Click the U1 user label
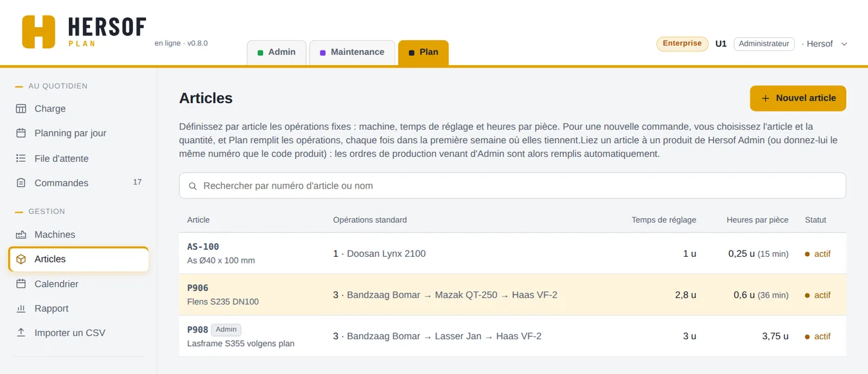Image resolution: width=868 pixels, height=374 pixels. click(x=721, y=44)
